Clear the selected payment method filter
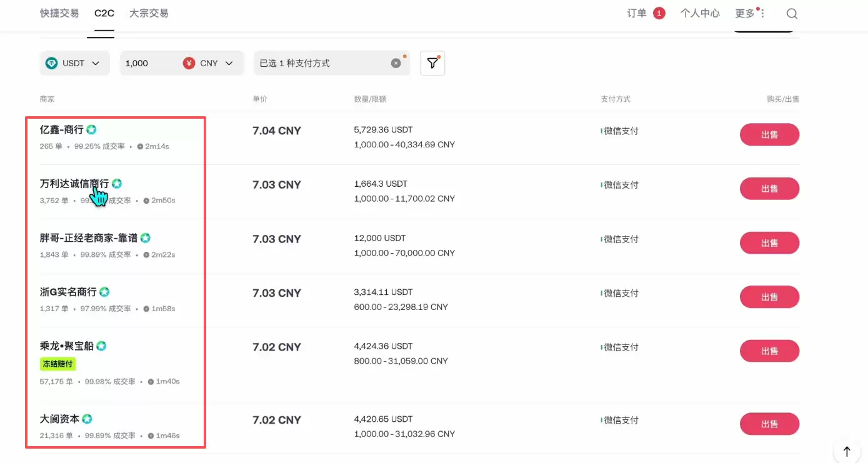The image size is (868, 463). (396, 63)
